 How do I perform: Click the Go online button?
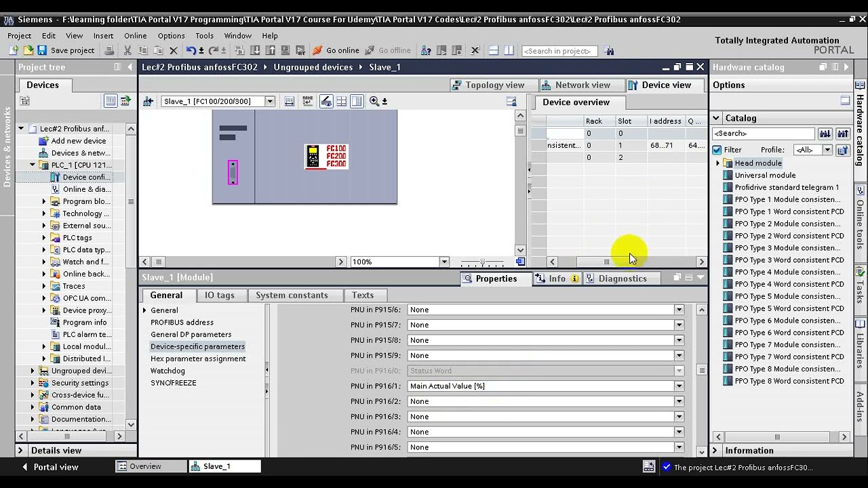pos(336,51)
